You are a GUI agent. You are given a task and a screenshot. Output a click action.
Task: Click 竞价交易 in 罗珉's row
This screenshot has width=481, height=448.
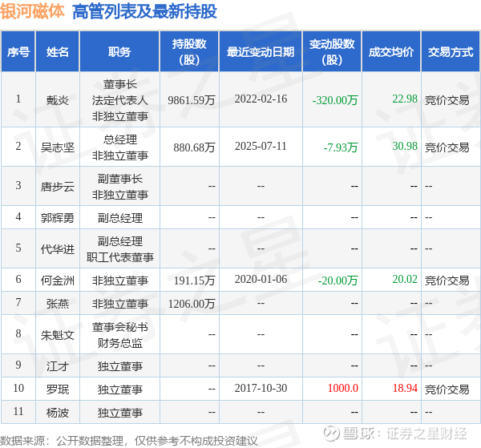point(447,389)
